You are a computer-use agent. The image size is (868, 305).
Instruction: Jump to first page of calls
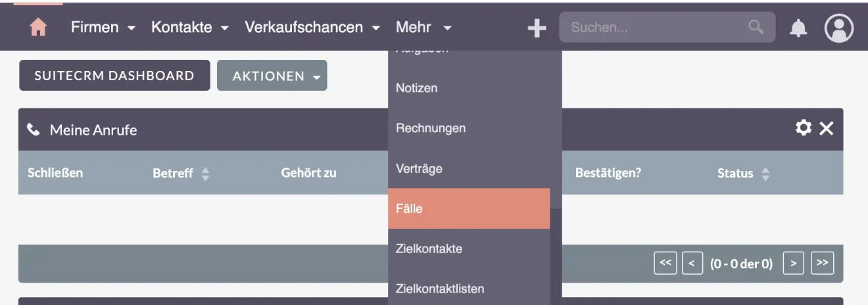(x=665, y=264)
